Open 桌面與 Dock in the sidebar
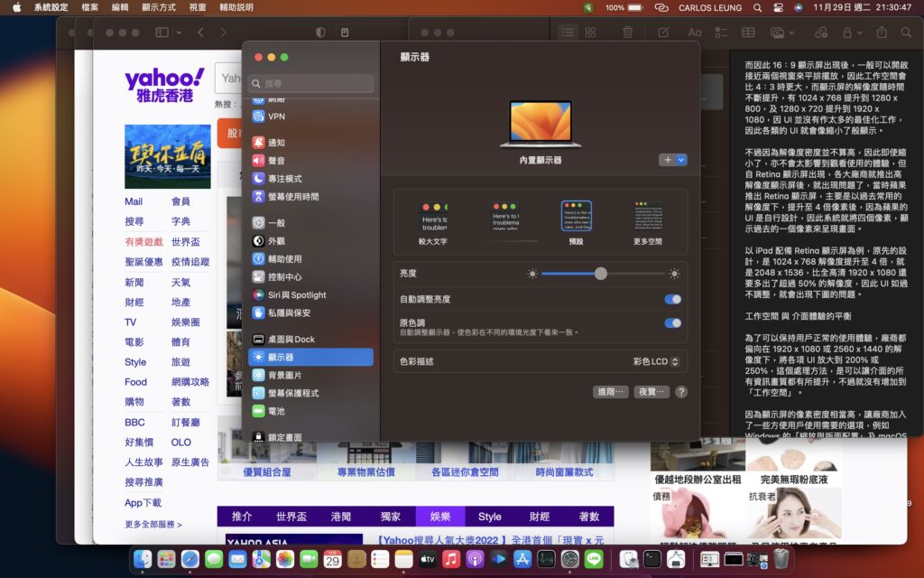Image resolution: width=924 pixels, height=578 pixels. click(x=310, y=340)
